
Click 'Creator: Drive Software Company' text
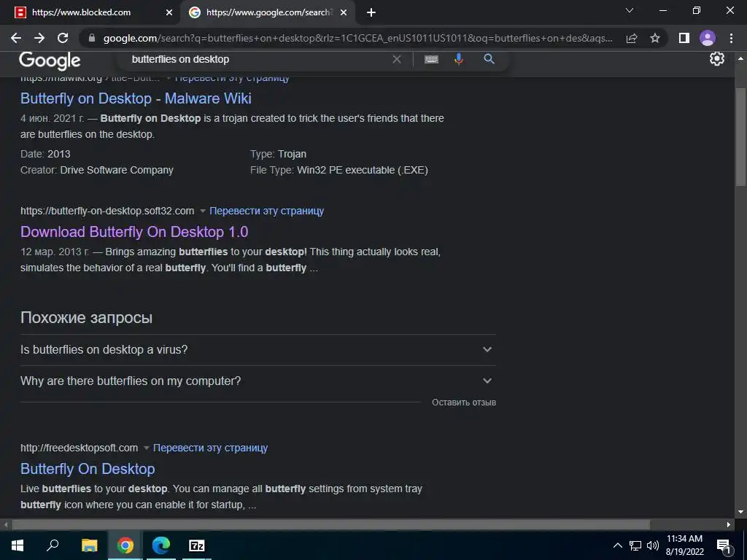pos(97,170)
